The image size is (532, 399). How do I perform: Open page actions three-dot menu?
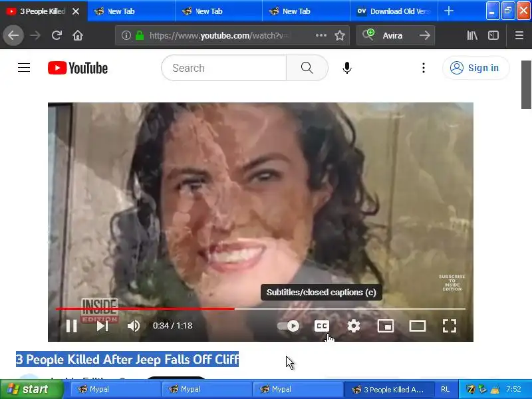[x=321, y=35]
